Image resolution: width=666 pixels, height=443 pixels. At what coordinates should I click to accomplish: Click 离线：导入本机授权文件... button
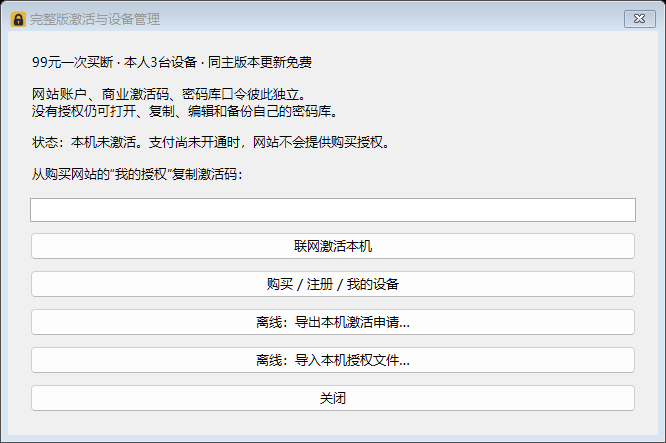(x=333, y=360)
